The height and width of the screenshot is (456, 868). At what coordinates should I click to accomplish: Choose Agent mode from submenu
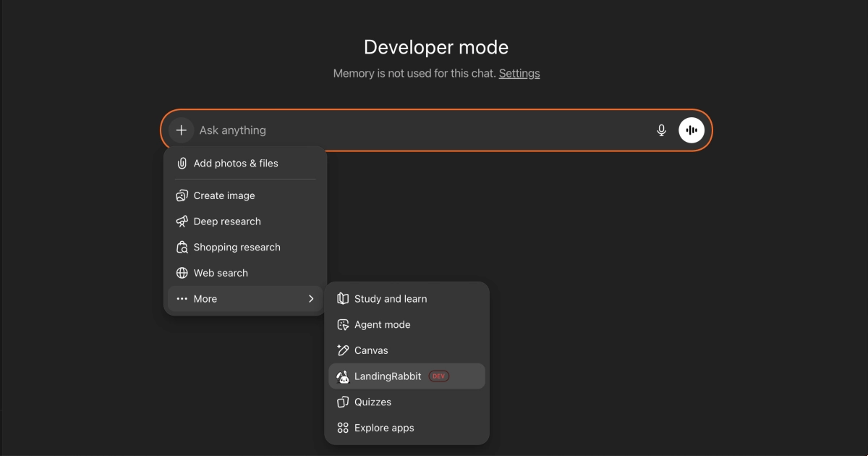(x=383, y=325)
